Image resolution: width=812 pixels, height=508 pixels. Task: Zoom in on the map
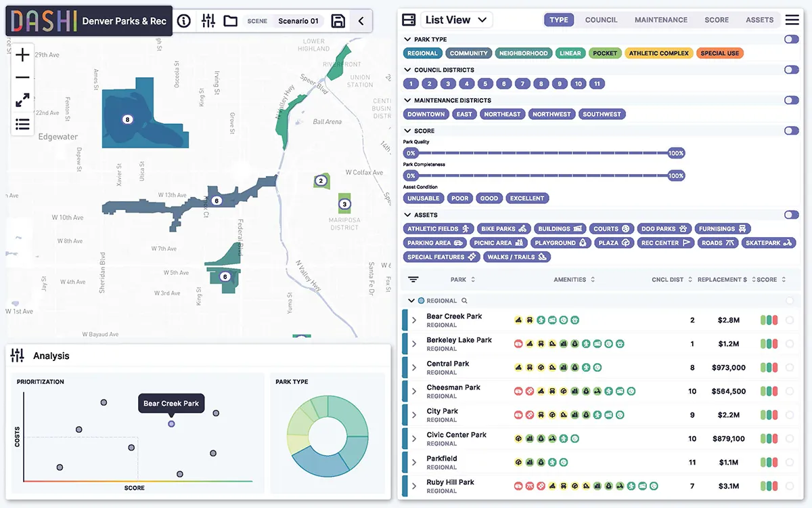(x=22, y=55)
